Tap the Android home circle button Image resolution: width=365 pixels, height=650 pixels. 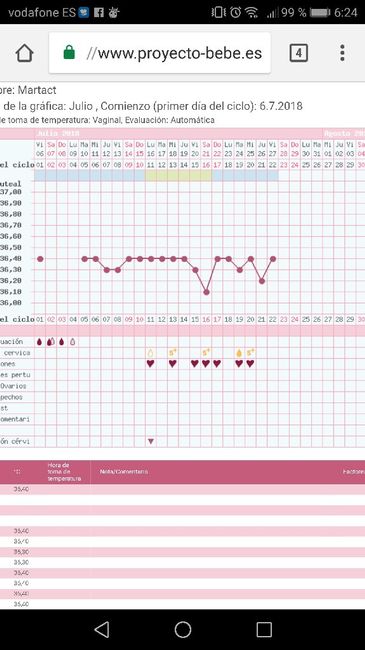coord(183,629)
